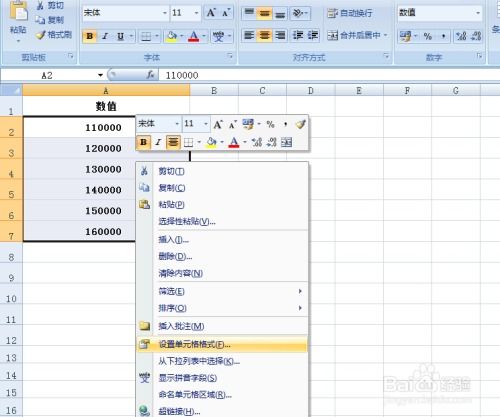Viewport: 500px width, 417px height.
Task: Click the mini toolbar Percent Style icon
Action: [x=270, y=124]
